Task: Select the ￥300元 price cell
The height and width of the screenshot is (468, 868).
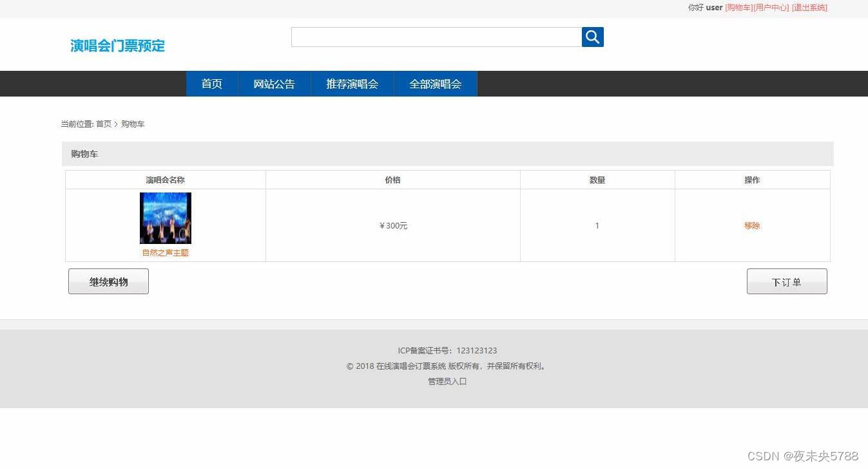Action: [393, 226]
